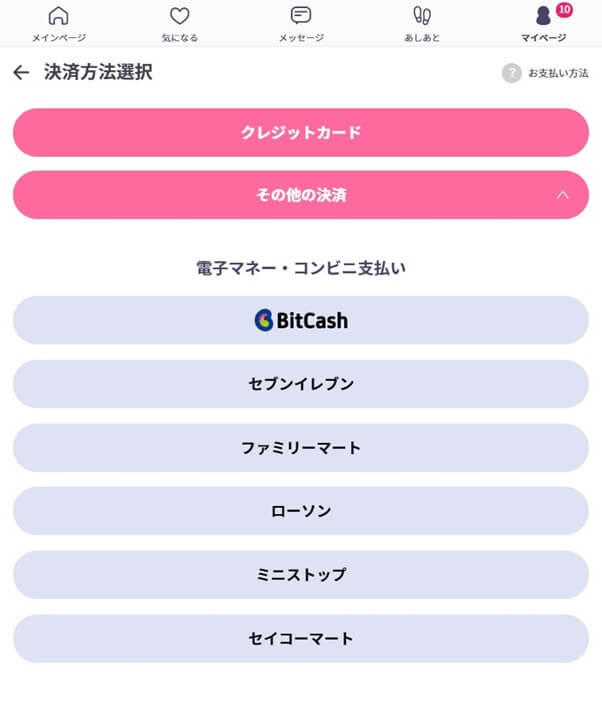Screen dimensions: 602x708
Task: Collapse the その他の決済 chevron
Action: tap(562, 195)
